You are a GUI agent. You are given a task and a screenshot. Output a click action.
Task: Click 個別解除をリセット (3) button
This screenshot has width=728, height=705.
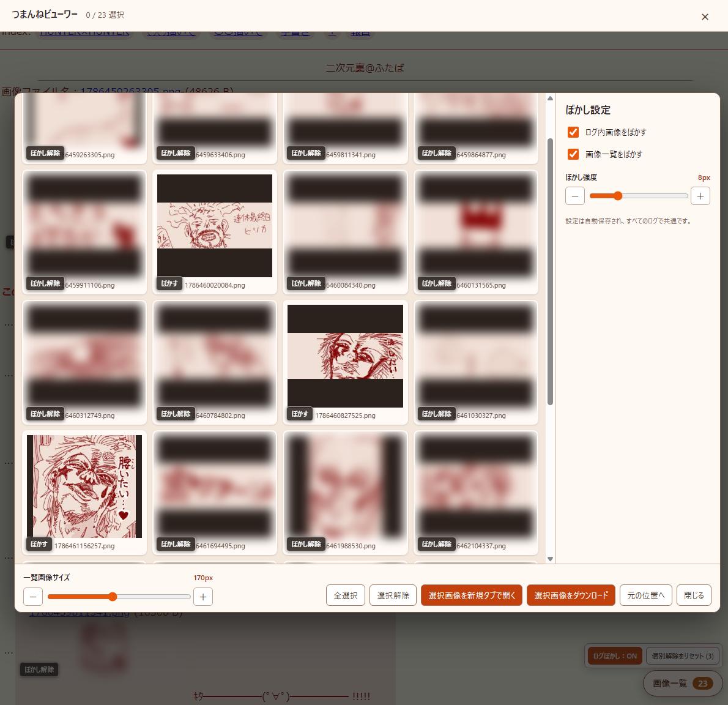coord(683,656)
